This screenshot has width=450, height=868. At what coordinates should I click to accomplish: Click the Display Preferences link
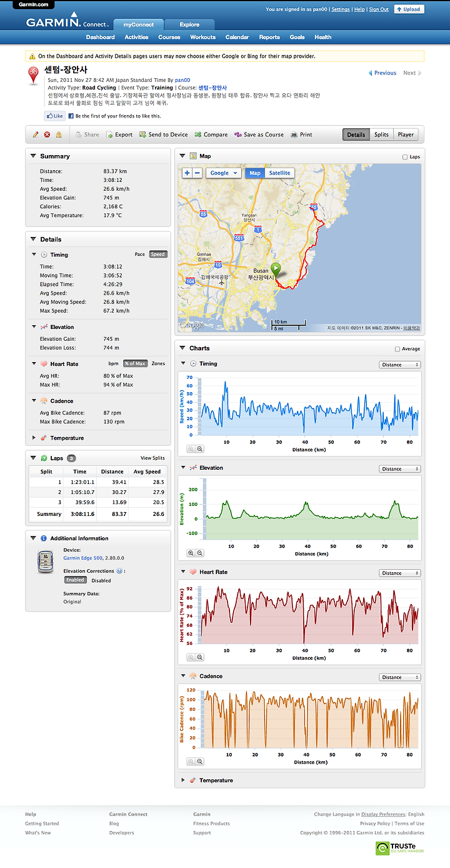(383, 814)
